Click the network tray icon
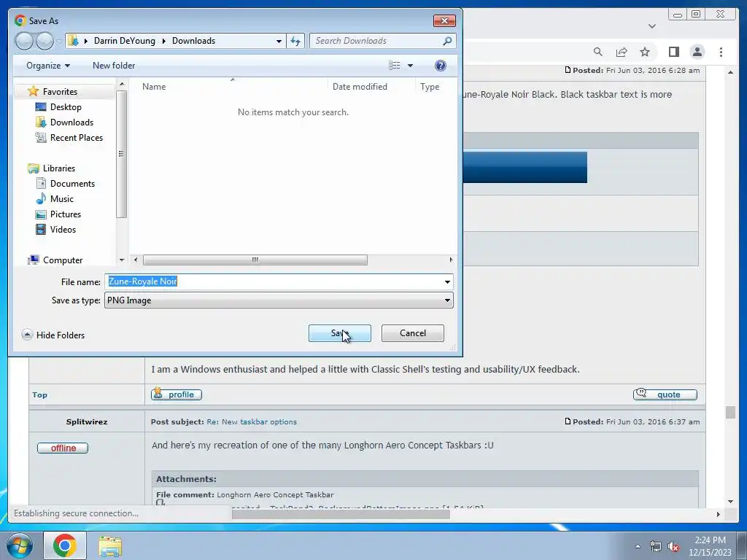747x560 pixels. (656, 547)
